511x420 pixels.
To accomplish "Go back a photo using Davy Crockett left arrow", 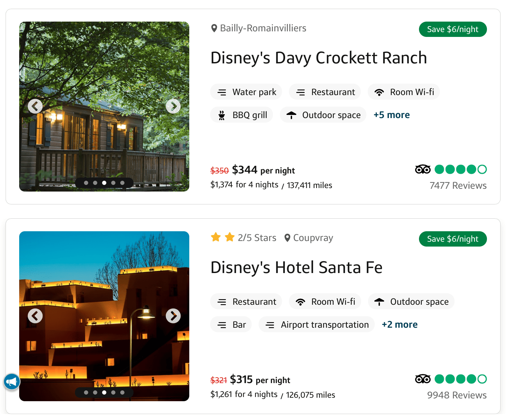I will tap(35, 106).
